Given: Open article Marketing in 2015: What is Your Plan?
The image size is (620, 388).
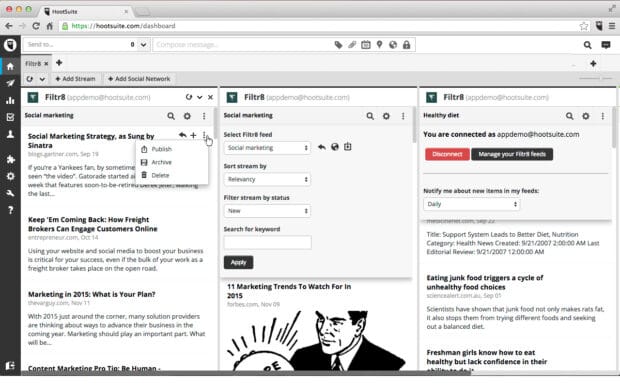Looking at the screenshot, I should [92, 294].
